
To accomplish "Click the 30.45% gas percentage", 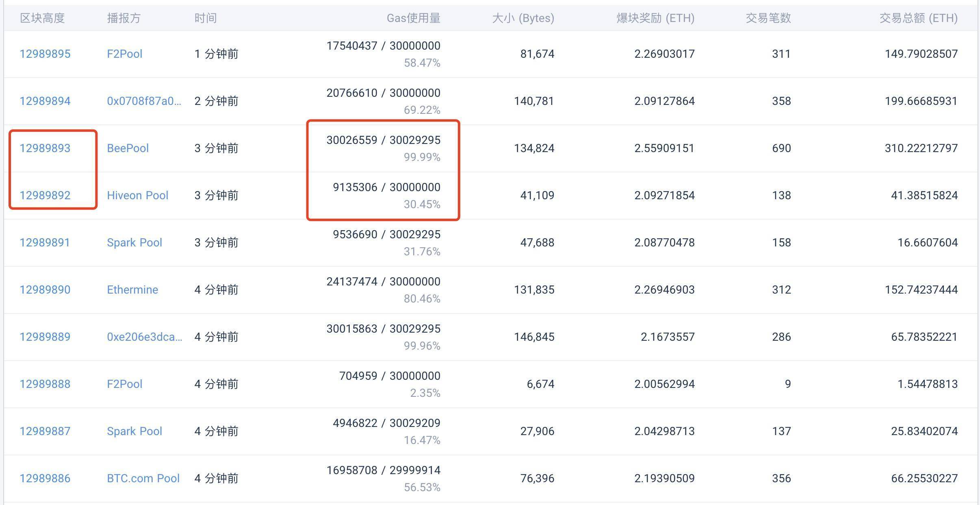I will [422, 204].
